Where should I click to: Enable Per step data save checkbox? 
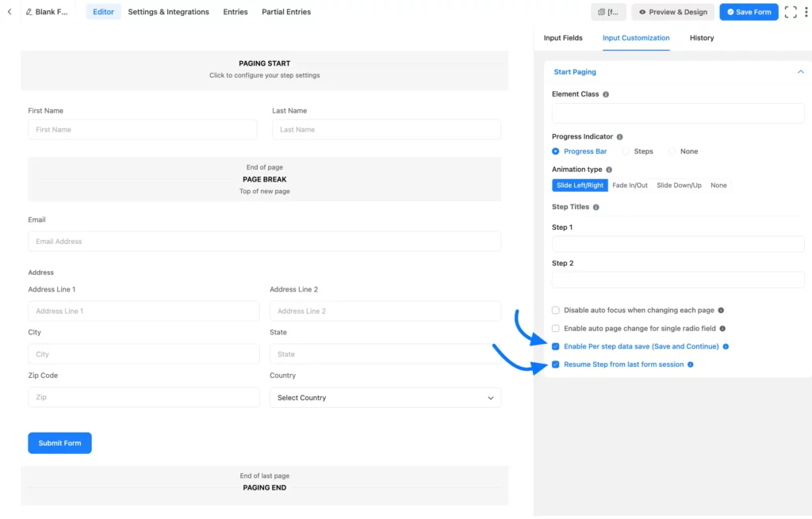(x=555, y=346)
